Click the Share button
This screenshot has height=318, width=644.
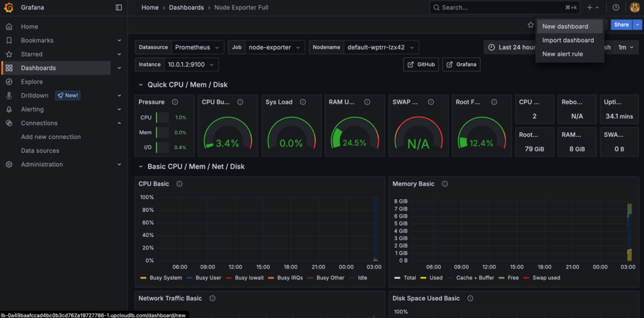pos(621,25)
